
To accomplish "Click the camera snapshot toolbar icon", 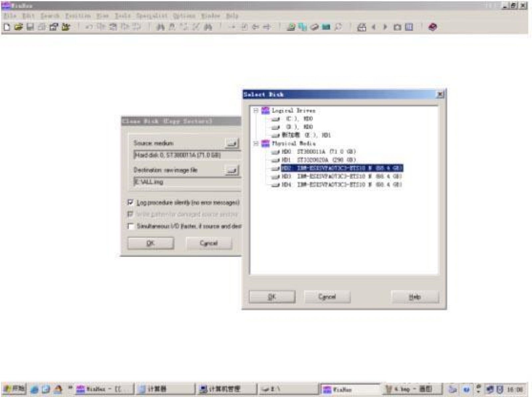I will pos(397,27).
